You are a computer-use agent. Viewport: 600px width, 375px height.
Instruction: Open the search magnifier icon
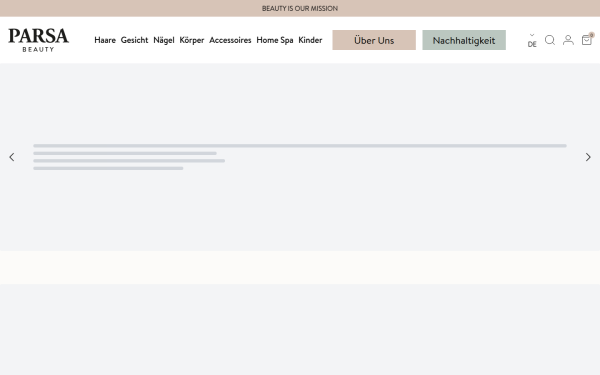click(x=550, y=40)
